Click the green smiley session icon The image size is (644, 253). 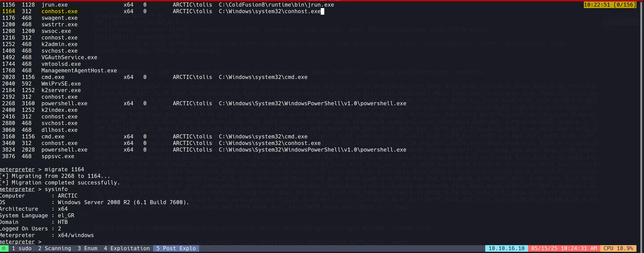pyautogui.click(x=4, y=248)
